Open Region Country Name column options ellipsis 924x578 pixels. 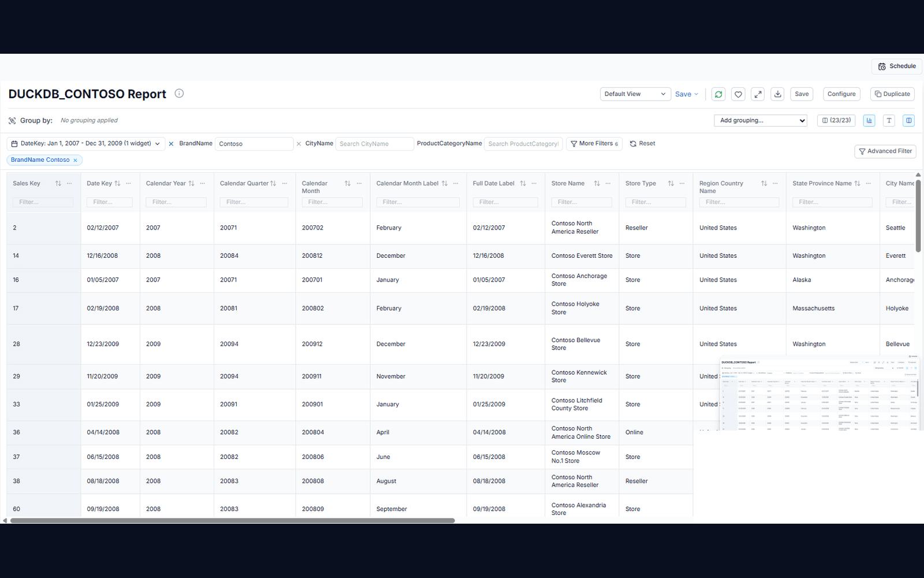[x=775, y=183]
